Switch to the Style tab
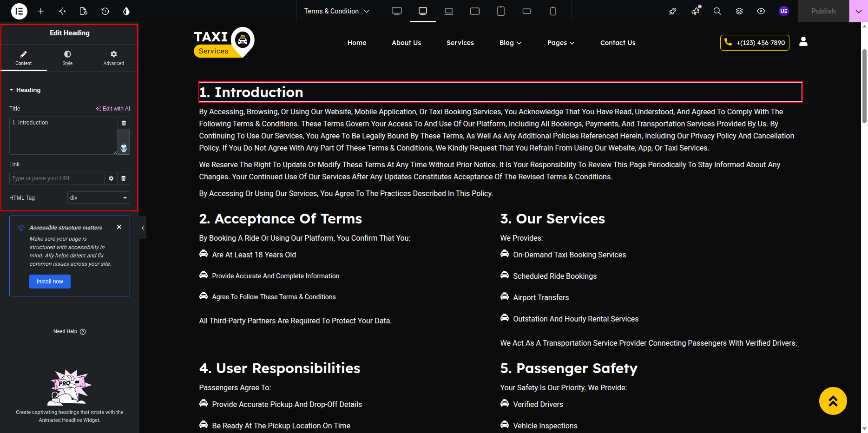 pyautogui.click(x=68, y=58)
